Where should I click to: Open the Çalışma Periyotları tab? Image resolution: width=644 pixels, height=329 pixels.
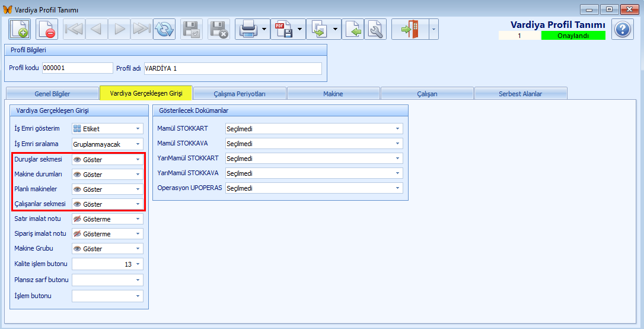point(240,93)
